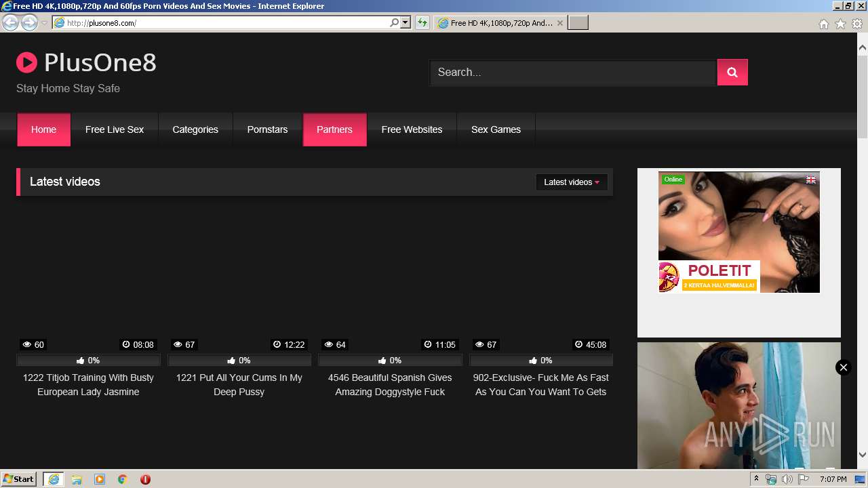868x488 pixels.
Task: Open the video titled 1222 Titjob Training
Action: tap(88, 385)
